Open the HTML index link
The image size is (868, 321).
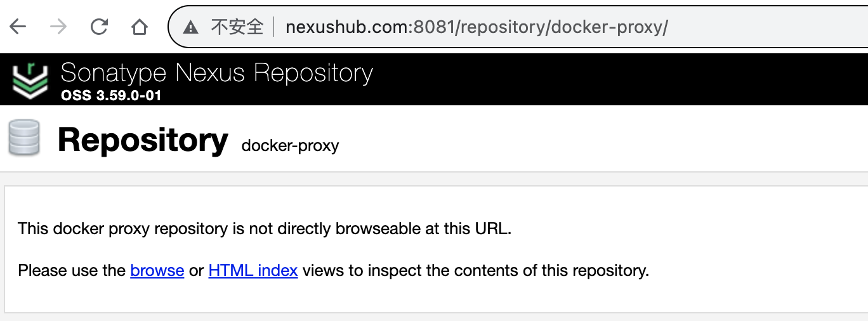(253, 271)
